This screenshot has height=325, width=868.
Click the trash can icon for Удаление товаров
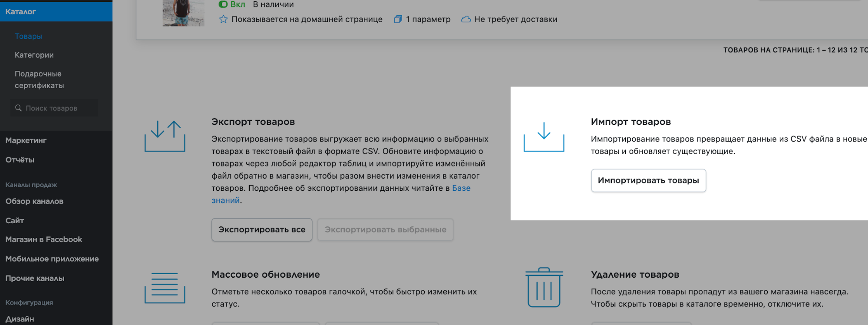coord(544,288)
